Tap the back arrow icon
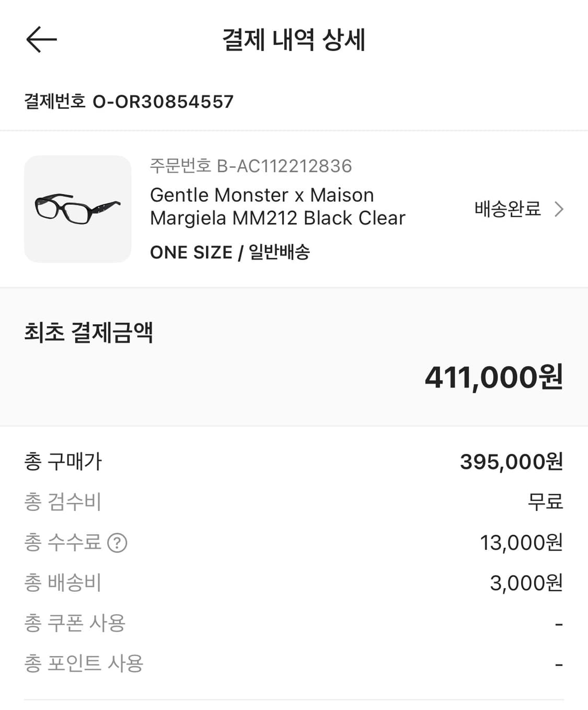This screenshot has width=588, height=710. (41, 40)
